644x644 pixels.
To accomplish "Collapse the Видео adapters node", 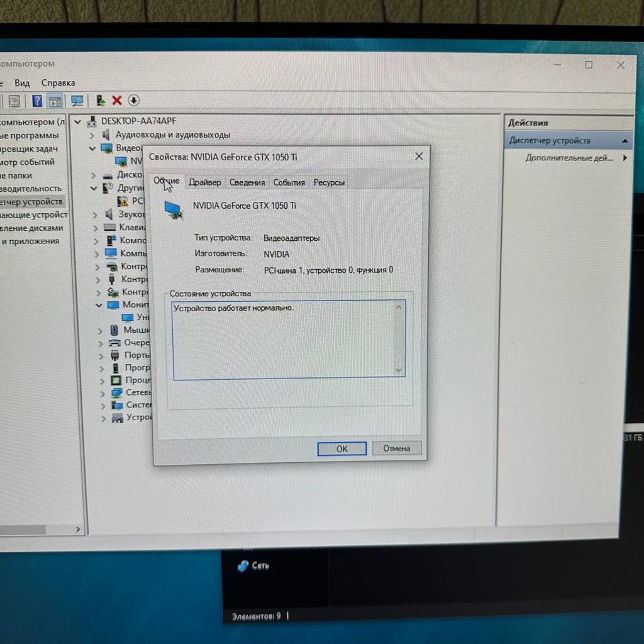I will [x=92, y=148].
